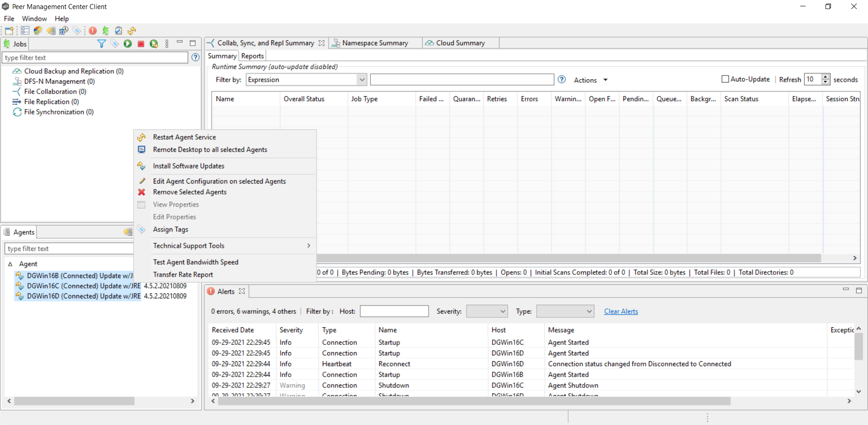Click the scheduled tasks clock icon in the toolbar
The height and width of the screenshot is (425, 868).
63,30
